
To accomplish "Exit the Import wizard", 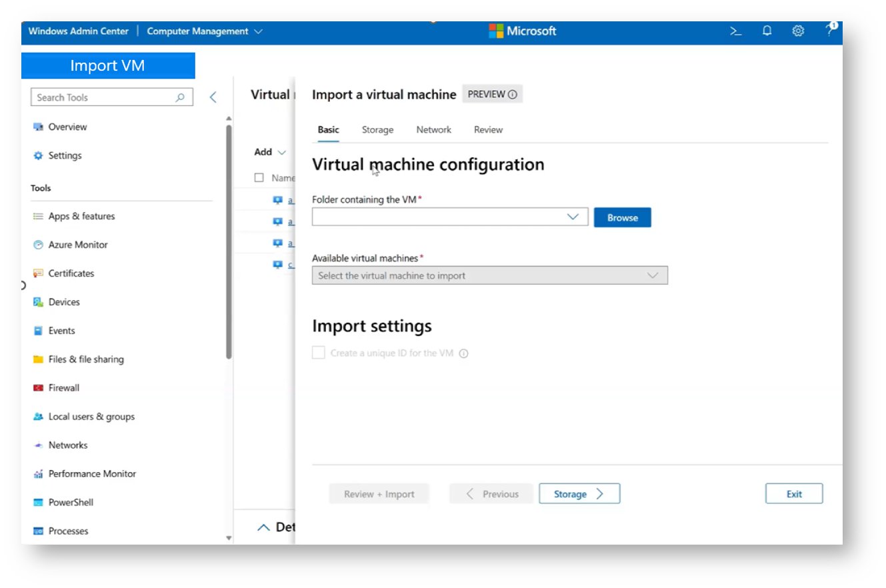I will click(x=794, y=493).
